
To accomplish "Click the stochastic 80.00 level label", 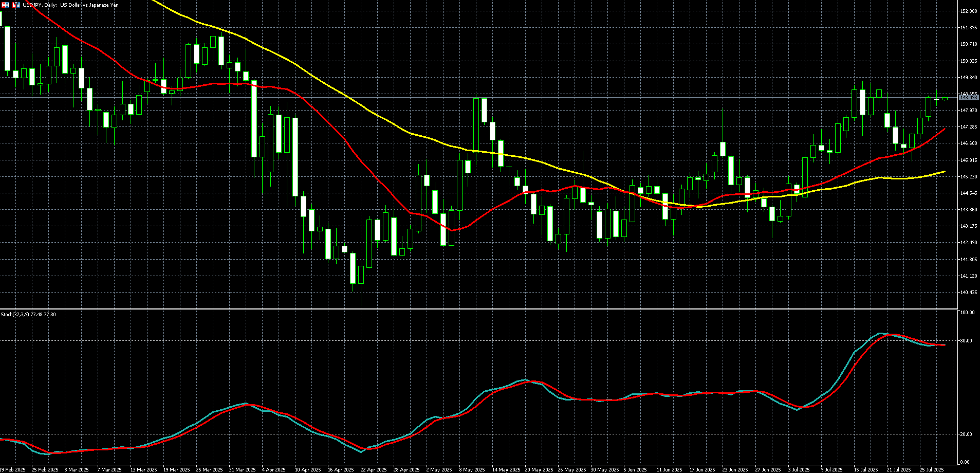I will tap(966, 340).
